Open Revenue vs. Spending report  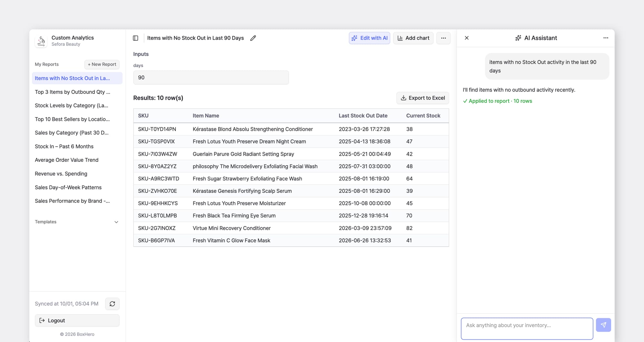(77, 174)
